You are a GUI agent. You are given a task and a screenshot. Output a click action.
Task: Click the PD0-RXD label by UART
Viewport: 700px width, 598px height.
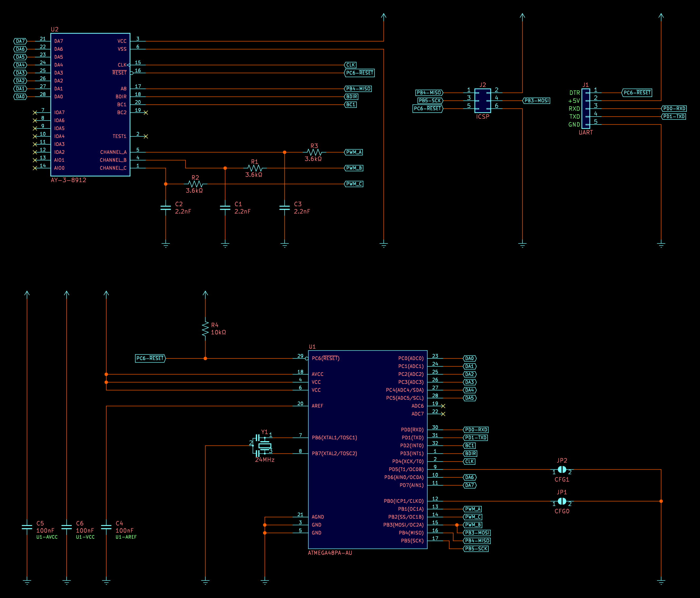point(674,109)
